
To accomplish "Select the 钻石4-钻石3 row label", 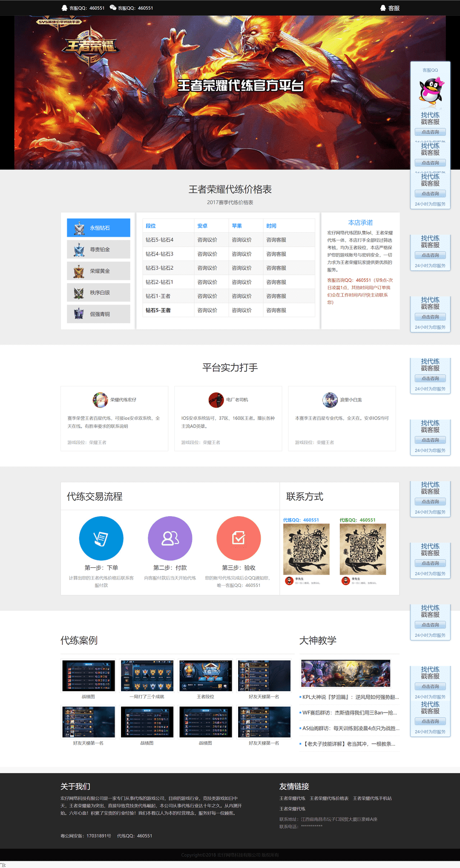I will pos(160,254).
